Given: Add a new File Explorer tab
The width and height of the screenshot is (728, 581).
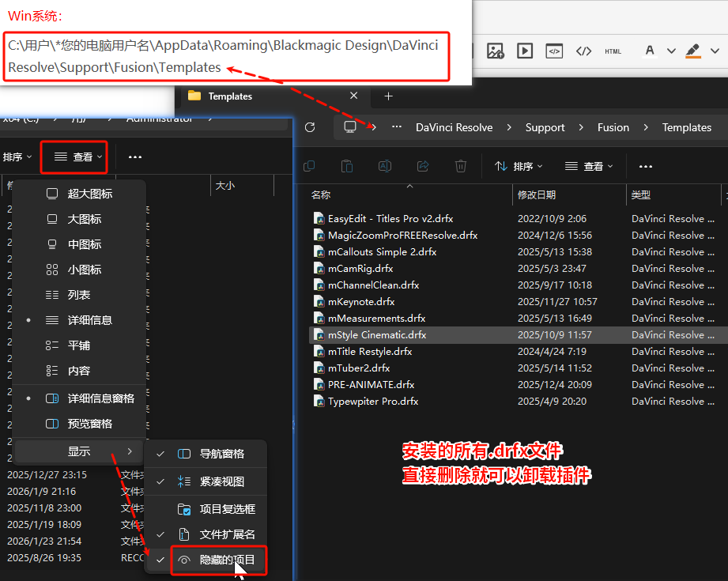Looking at the screenshot, I should tap(389, 96).
